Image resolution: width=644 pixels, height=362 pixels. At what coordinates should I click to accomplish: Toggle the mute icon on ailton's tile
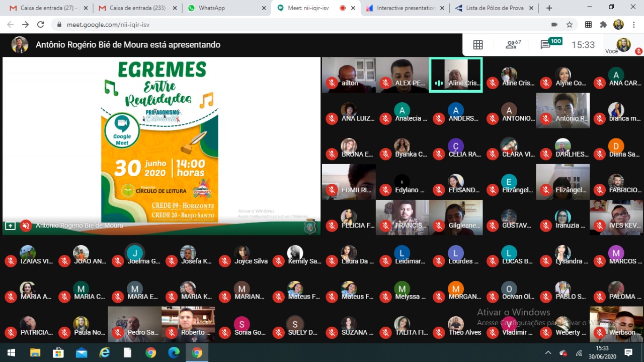point(332,83)
